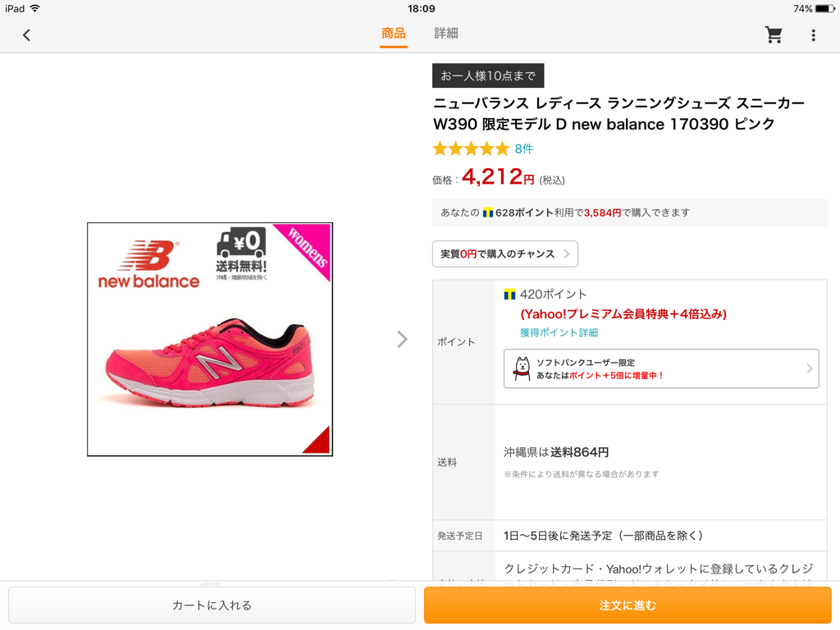
Task: Tap the five-star rating icons
Action: coord(471,148)
